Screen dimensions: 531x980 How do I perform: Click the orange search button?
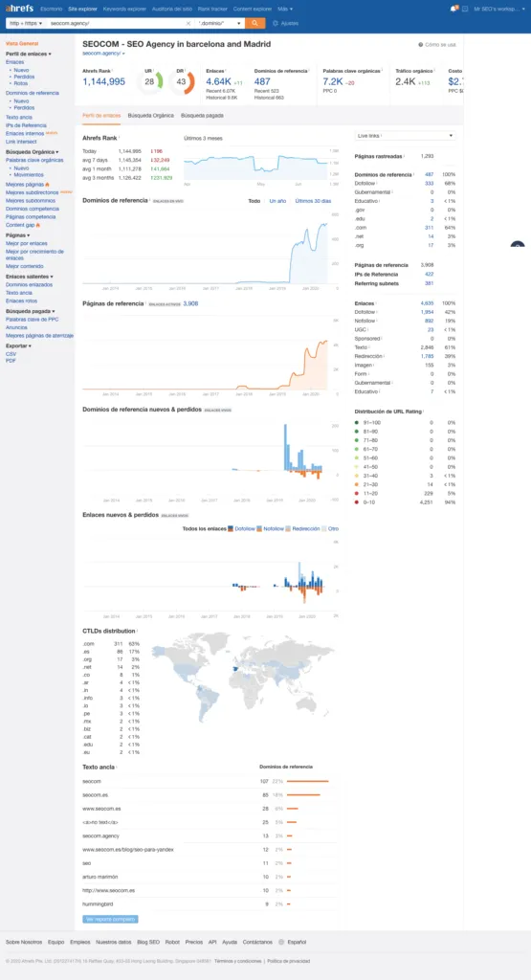[254, 23]
